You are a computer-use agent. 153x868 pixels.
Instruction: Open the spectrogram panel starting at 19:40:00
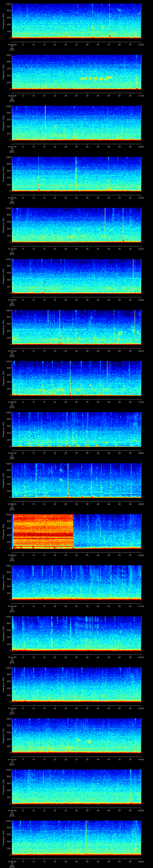[77, 583]
